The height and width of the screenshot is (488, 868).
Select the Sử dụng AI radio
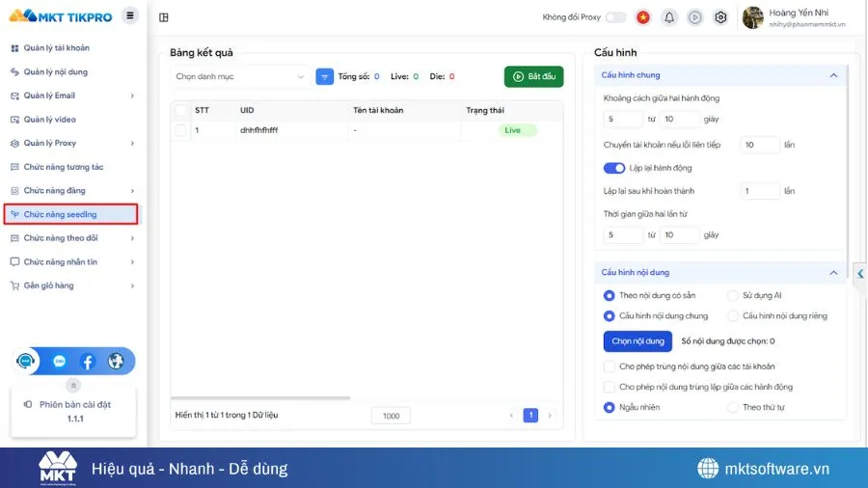click(x=732, y=295)
